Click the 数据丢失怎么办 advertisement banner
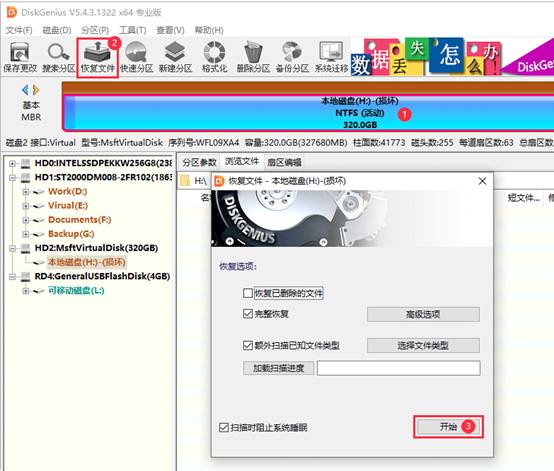Screen dimensions: 554x471 click(x=426, y=57)
